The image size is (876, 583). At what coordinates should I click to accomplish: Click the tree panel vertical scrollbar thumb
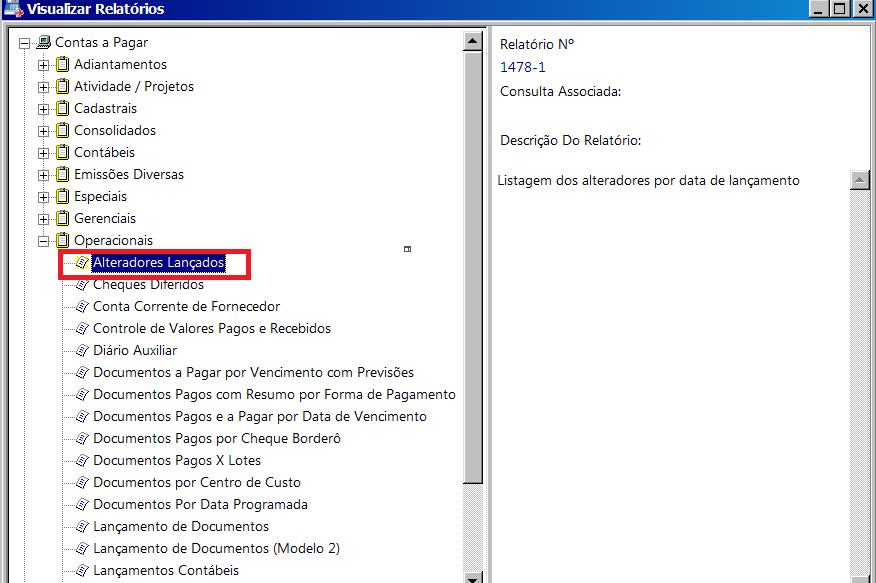pyautogui.click(x=473, y=267)
